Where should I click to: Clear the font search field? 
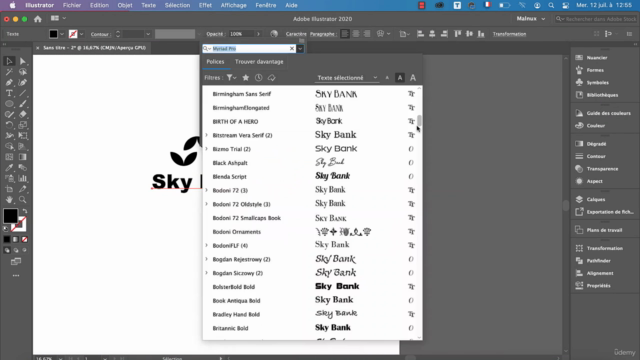click(x=292, y=49)
